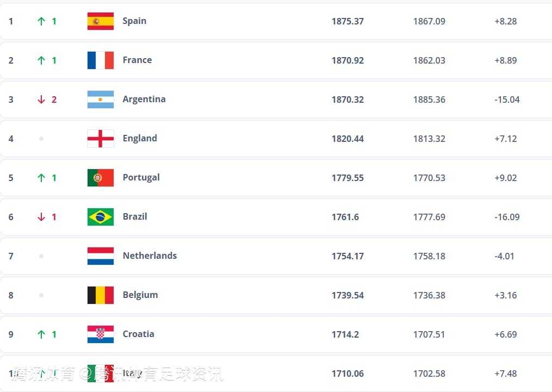The image size is (552, 392).
Task: Click the Argentina flag icon
Action: point(101,99)
